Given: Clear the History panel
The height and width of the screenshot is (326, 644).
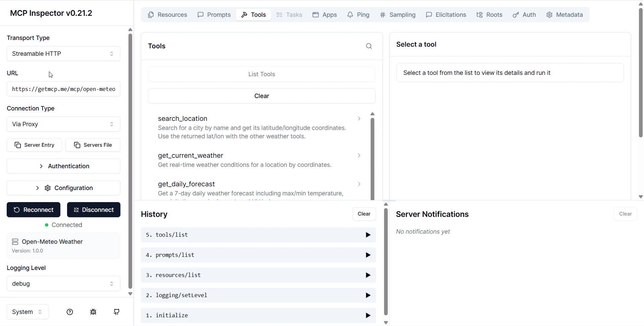Looking at the screenshot, I should [x=364, y=214].
